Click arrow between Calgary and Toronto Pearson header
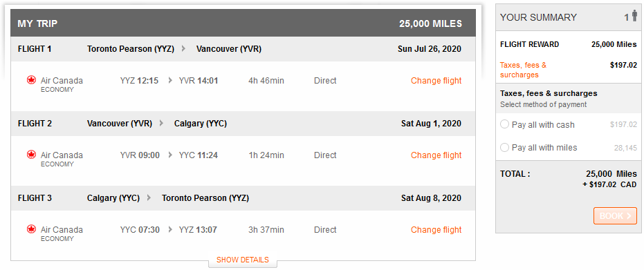This screenshot has height=270, width=644. 149,198
